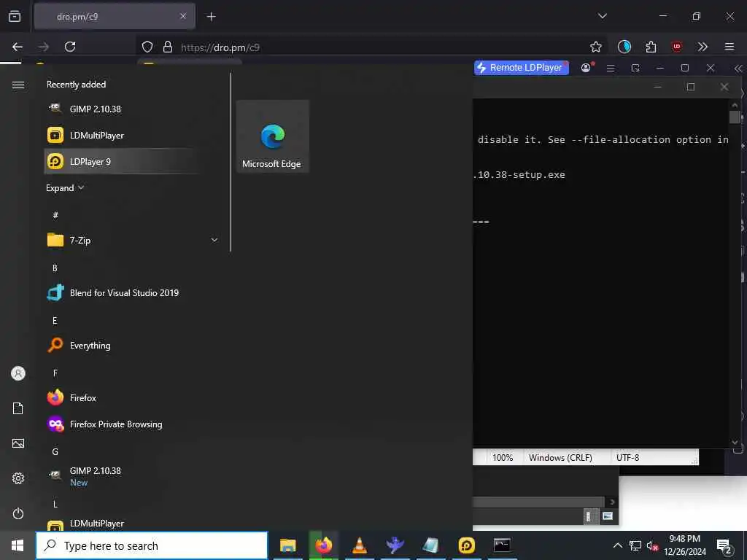The image size is (747, 560).
Task: Open LDPlayer window switch icon
Action: [635, 68]
